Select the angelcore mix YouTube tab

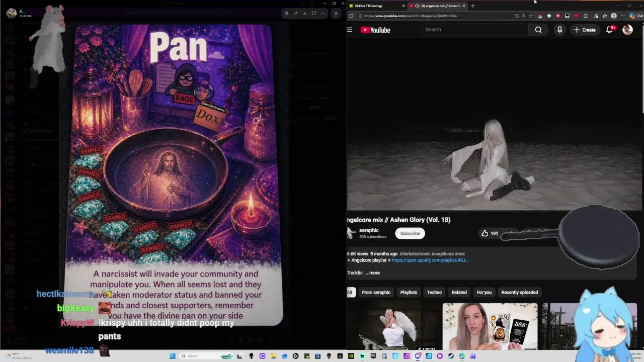tap(437, 6)
